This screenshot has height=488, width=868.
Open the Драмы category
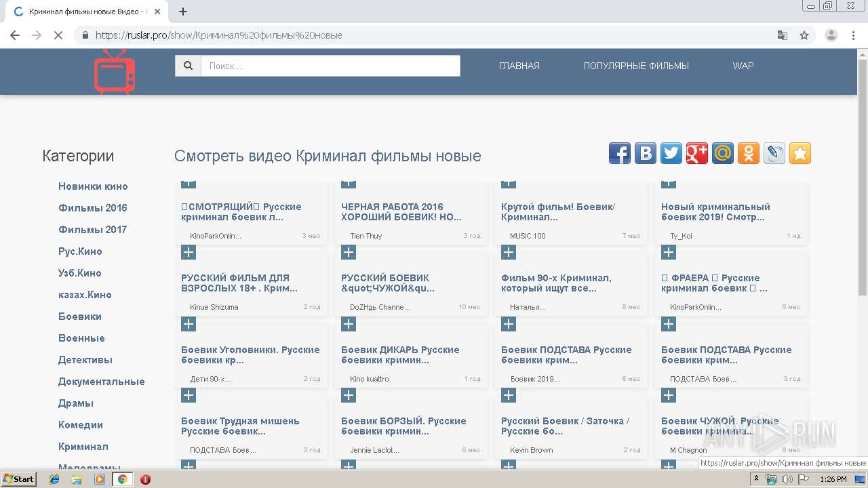tap(76, 403)
